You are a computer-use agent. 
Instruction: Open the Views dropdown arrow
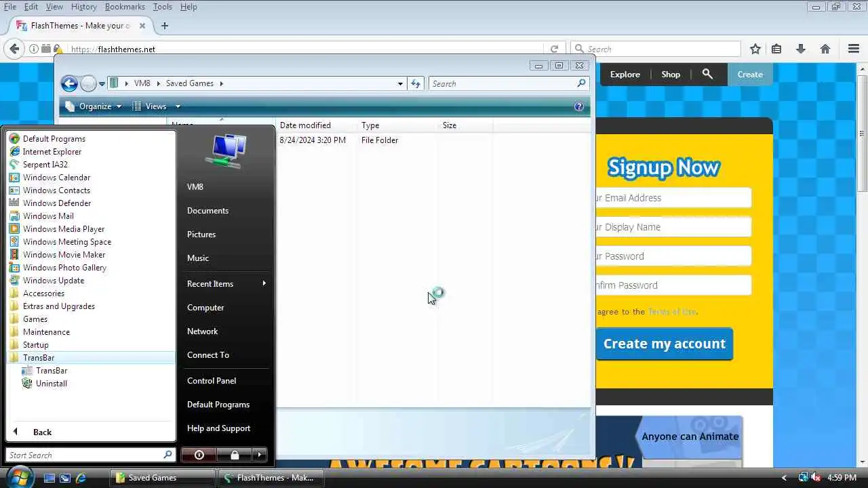pyautogui.click(x=178, y=106)
